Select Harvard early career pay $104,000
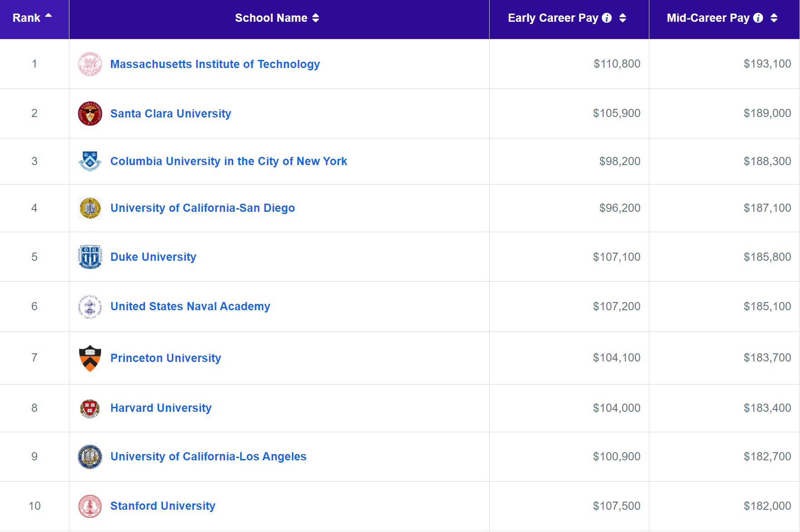The height and width of the screenshot is (532, 800). (x=617, y=408)
